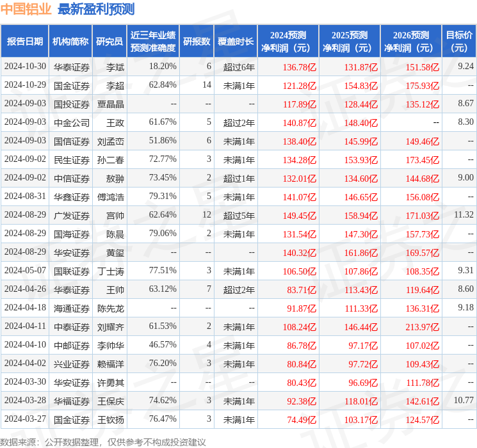Viewport: 477px width, 448px height.
Task: Click target price 10.77
Action: pos(464,400)
